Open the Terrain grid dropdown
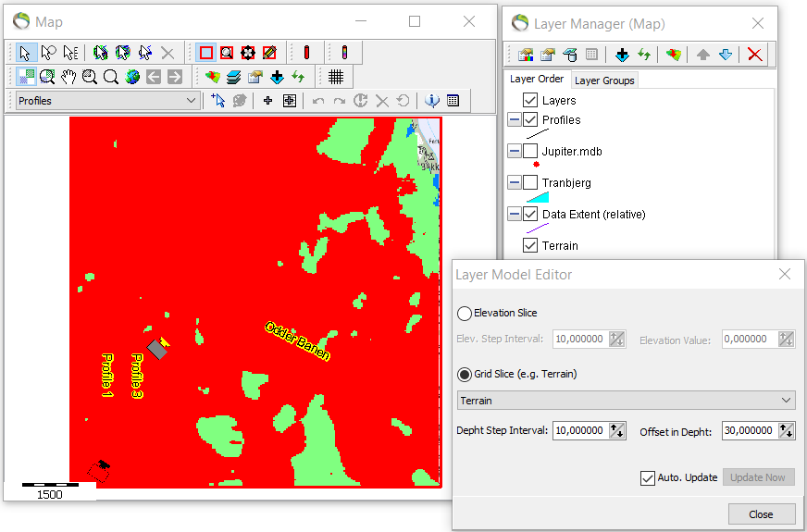This screenshot has height=532, width=807. click(626, 401)
